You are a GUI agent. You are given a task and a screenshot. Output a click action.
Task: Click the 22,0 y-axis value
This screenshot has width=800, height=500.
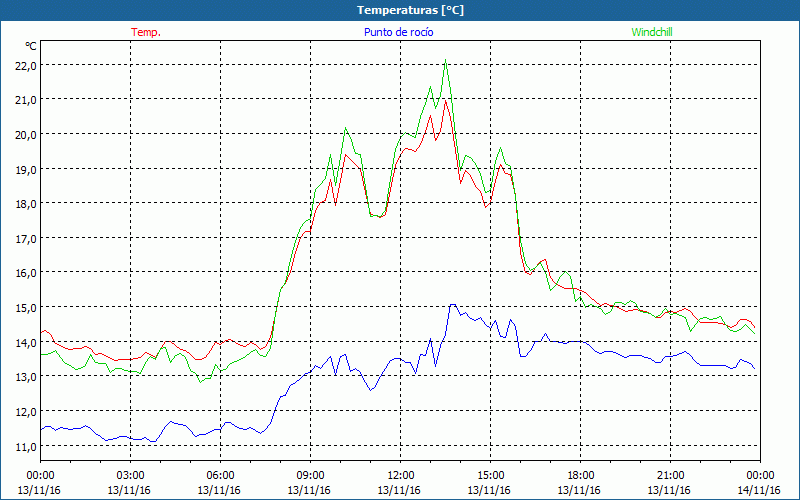[27, 66]
